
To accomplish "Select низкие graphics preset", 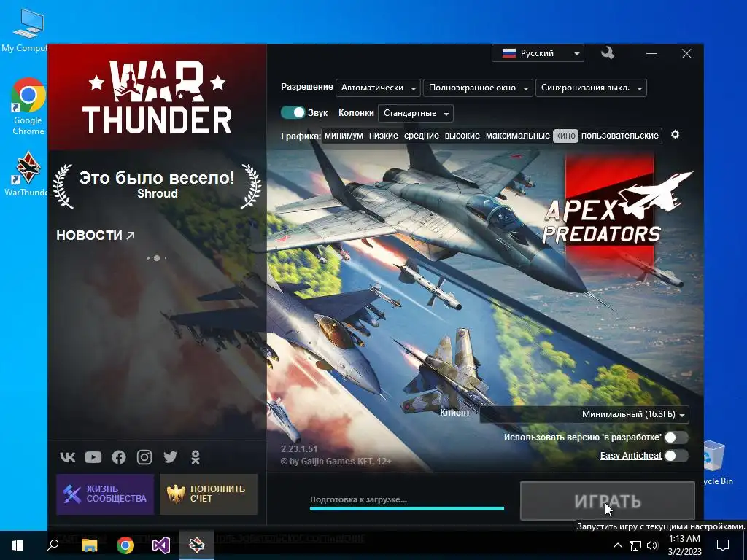I will pos(384,136).
